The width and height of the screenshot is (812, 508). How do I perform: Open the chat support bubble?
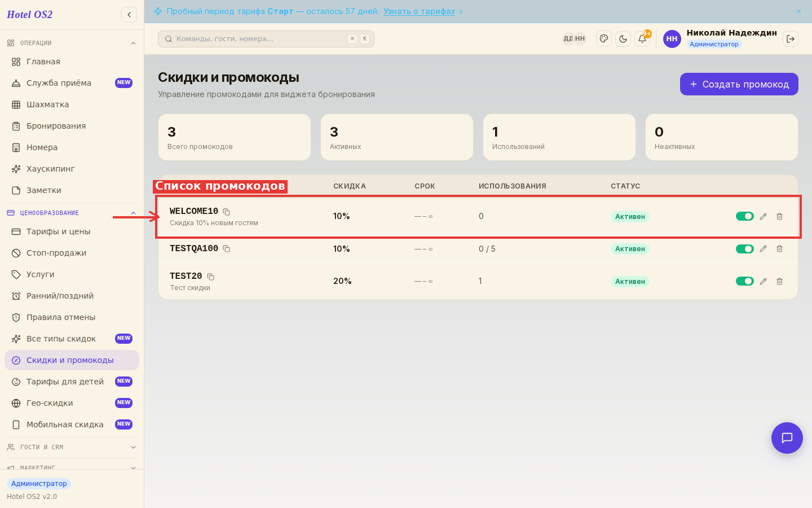pyautogui.click(x=787, y=438)
